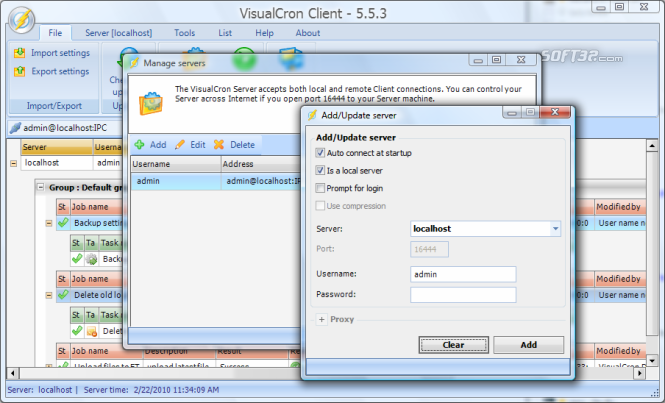Open the Server dropdown arrow
The image size is (665, 403).
click(555, 229)
